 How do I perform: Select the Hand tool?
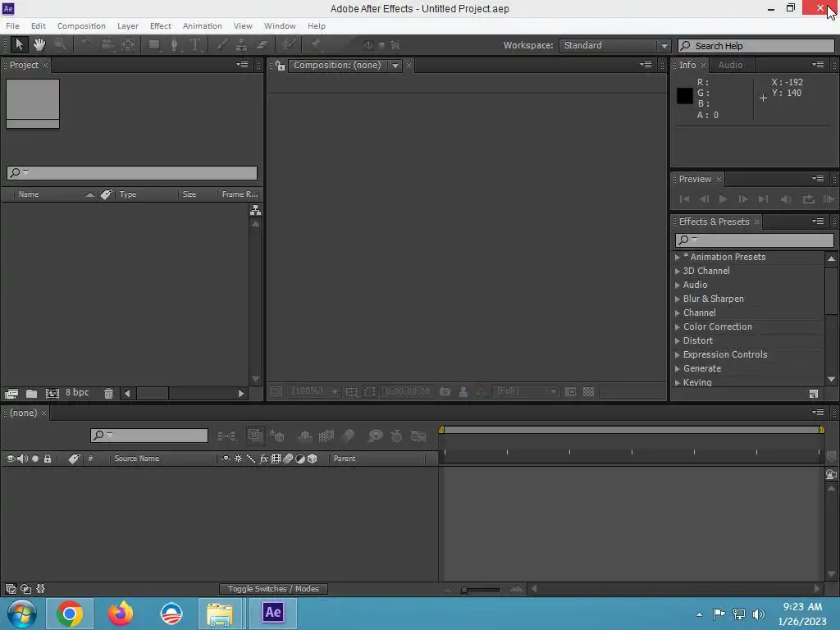click(39, 45)
